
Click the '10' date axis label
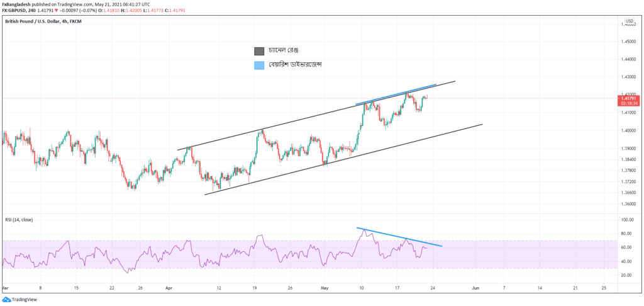pos(361,288)
